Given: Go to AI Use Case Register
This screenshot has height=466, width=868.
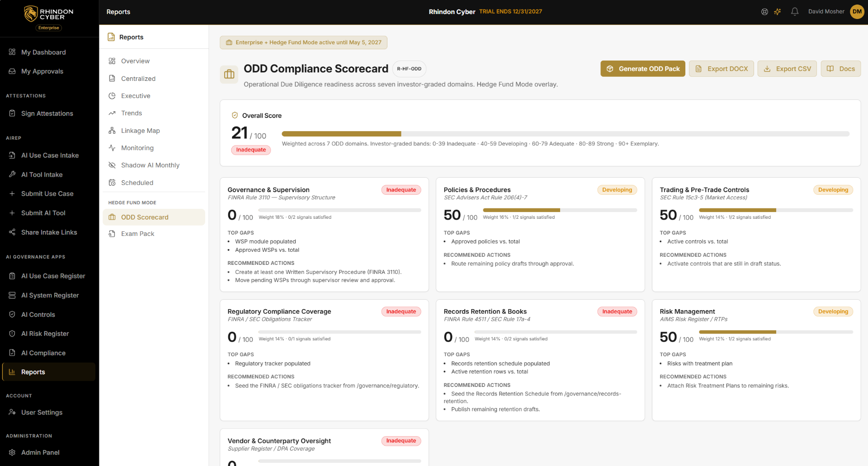Looking at the screenshot, I should tap(49, 276).
